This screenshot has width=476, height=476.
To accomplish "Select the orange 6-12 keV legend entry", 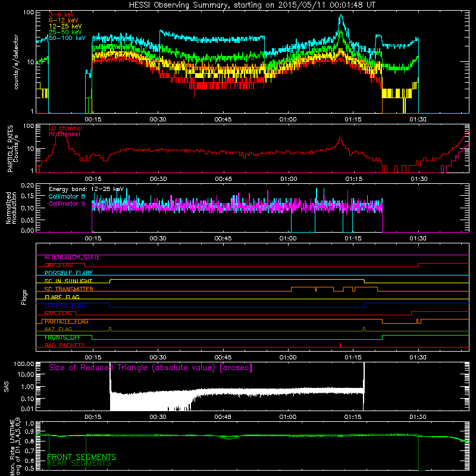I will (63, 20).
